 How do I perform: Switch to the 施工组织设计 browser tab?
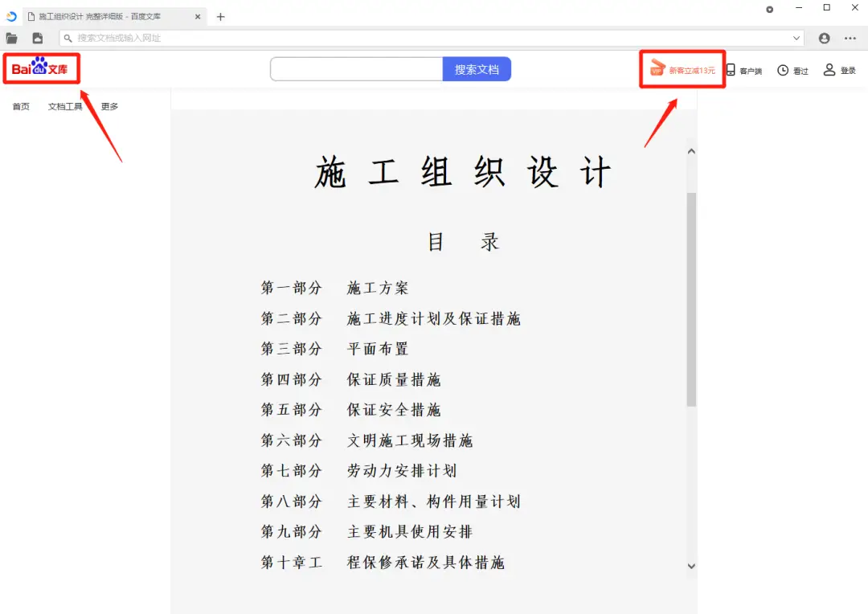pyautogui.click(x=104, y=16)
